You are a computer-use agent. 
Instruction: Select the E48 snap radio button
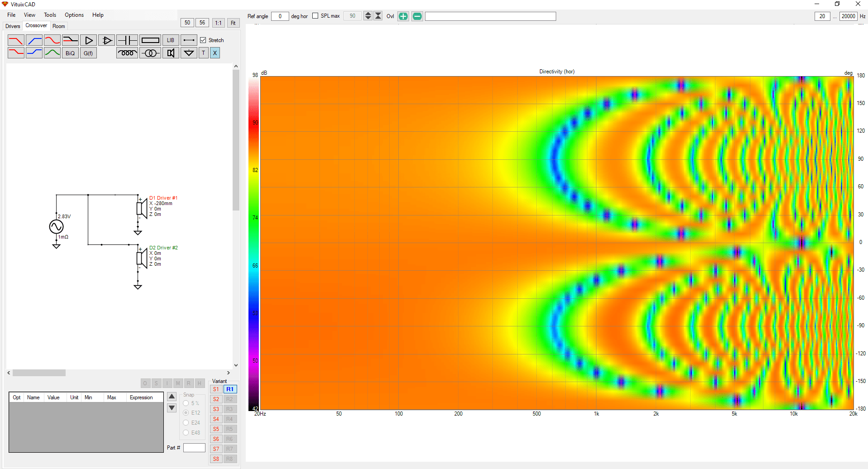(186, 433)
